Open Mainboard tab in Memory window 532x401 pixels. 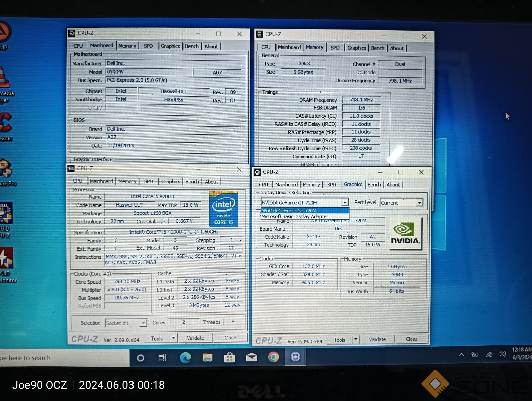point(289,47)
